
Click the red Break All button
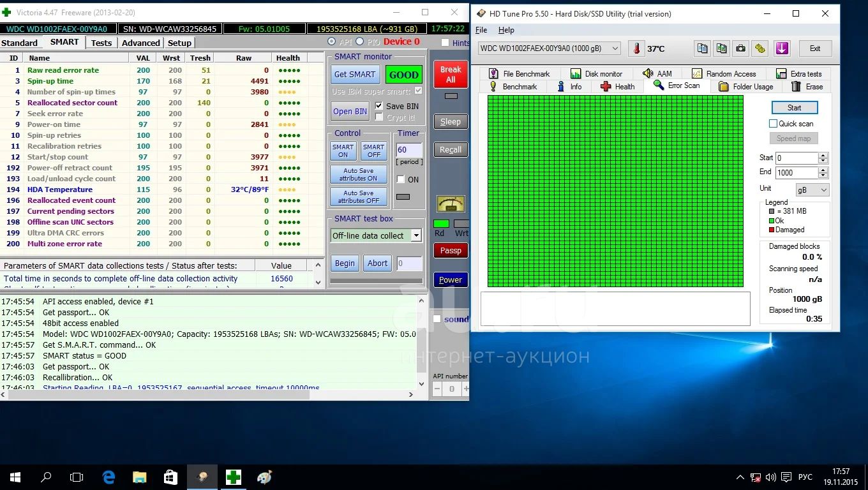(x=451, y=74)
